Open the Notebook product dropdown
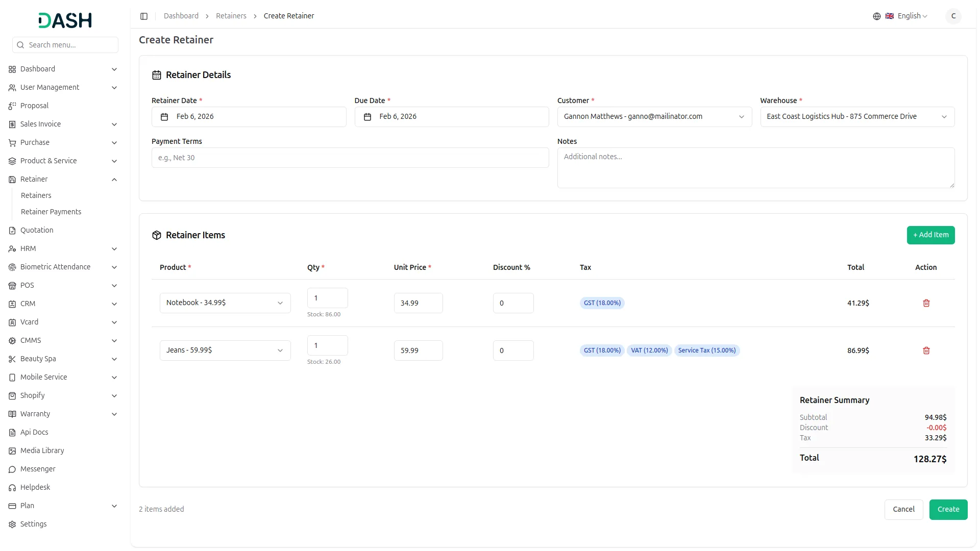 click(225, 303)
